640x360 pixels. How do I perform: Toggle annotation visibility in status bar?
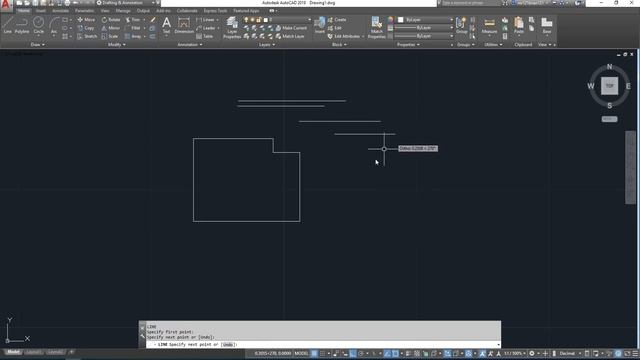click(x=482, y=353)
